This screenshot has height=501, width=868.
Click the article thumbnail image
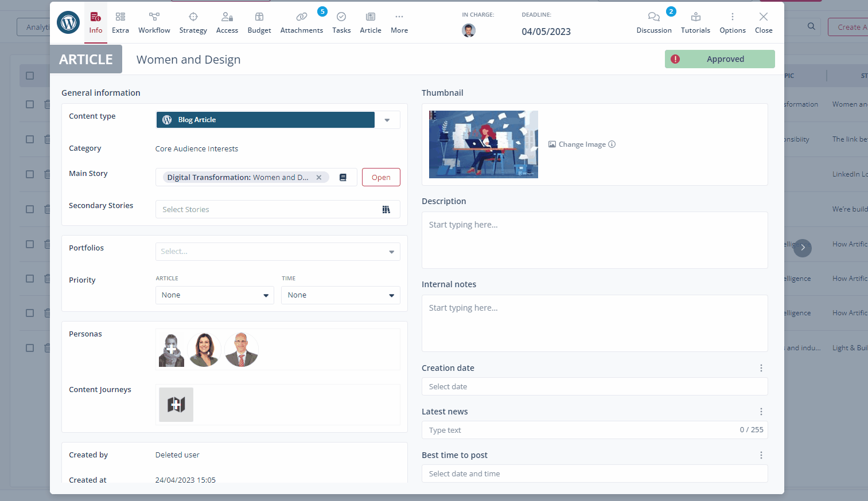(483, 144)
